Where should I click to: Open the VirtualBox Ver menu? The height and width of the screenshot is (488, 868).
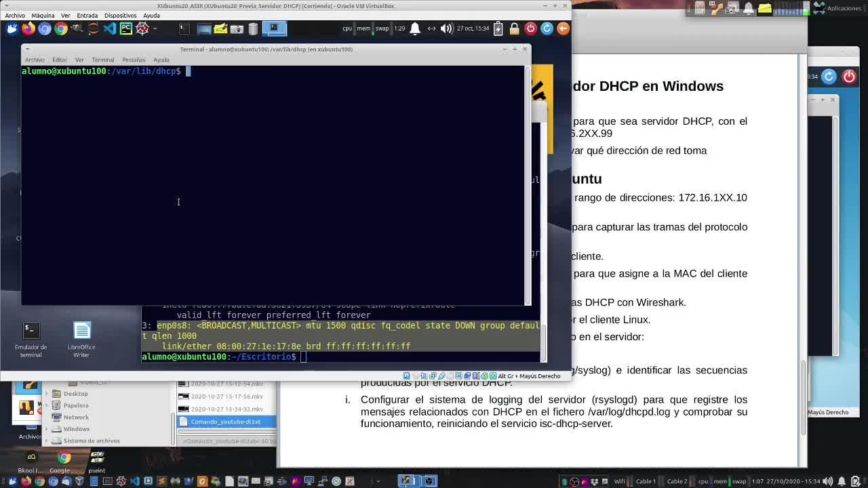[66, 15]
